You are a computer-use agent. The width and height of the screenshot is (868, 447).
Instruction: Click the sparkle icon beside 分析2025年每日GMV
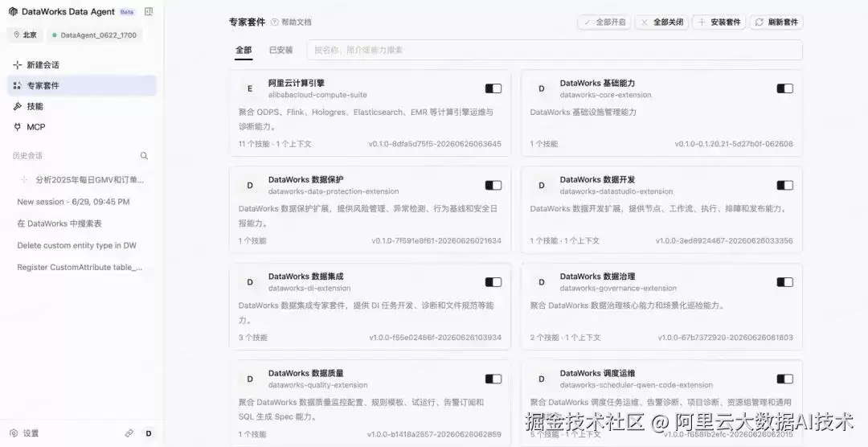point(24,179)
